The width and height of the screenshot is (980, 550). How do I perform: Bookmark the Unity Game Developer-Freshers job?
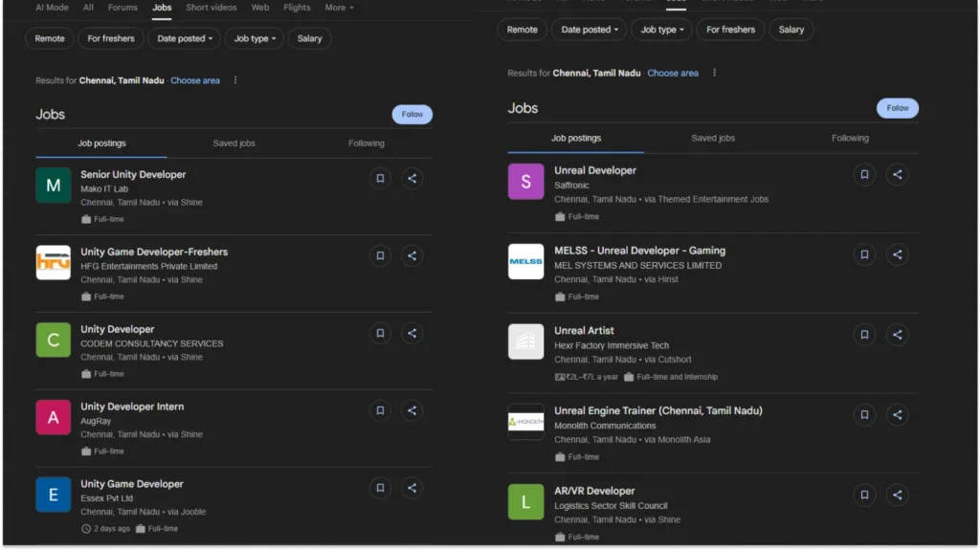(380, 255)
